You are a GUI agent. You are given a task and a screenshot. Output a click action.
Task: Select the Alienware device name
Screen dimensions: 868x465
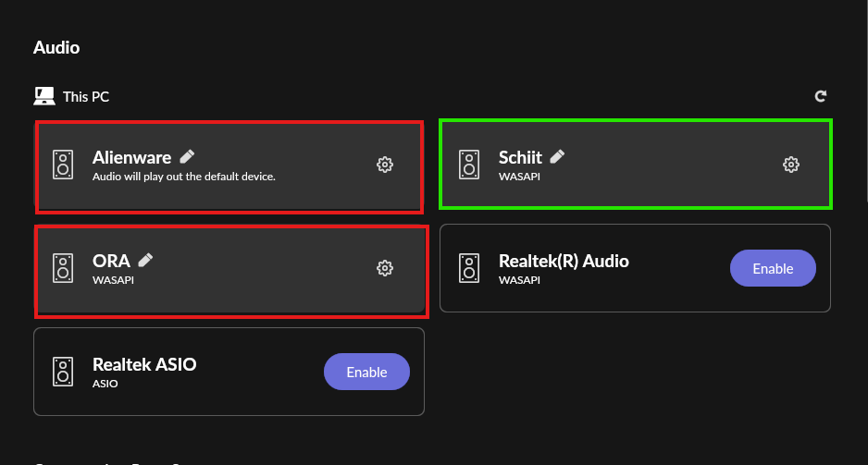click(131, 157)
